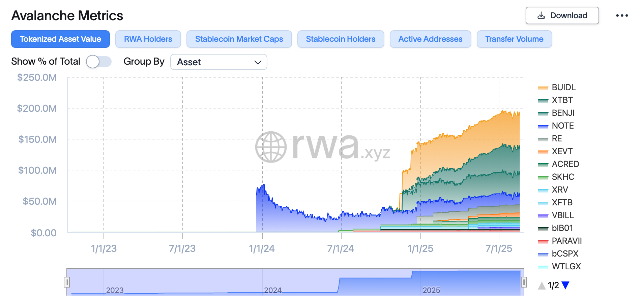Select the Active Addresses tab

click(430, 39)
